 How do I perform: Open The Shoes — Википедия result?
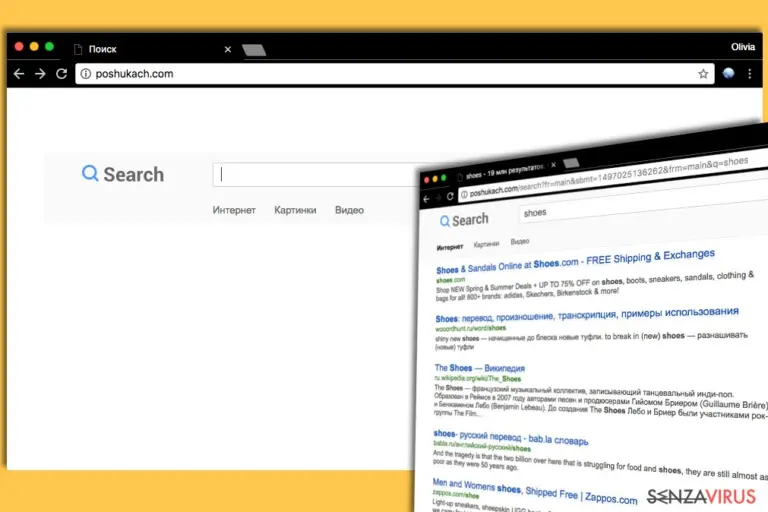coord(480,368)
